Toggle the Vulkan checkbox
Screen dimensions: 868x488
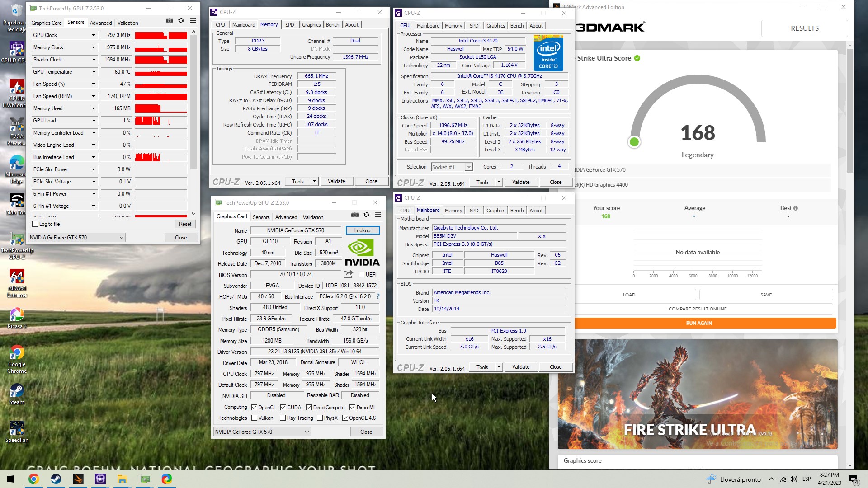pos(254,418)
